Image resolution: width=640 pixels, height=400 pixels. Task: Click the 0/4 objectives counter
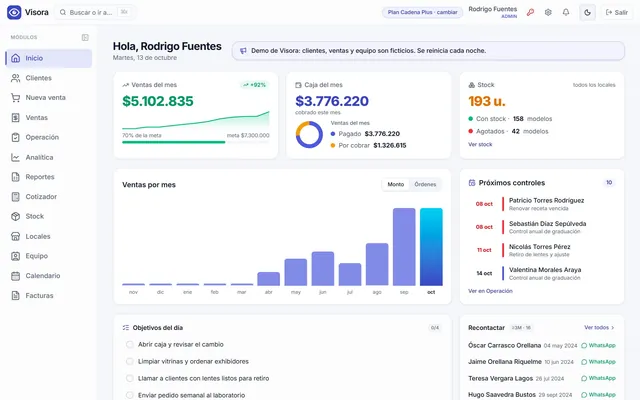coord(435,328)
